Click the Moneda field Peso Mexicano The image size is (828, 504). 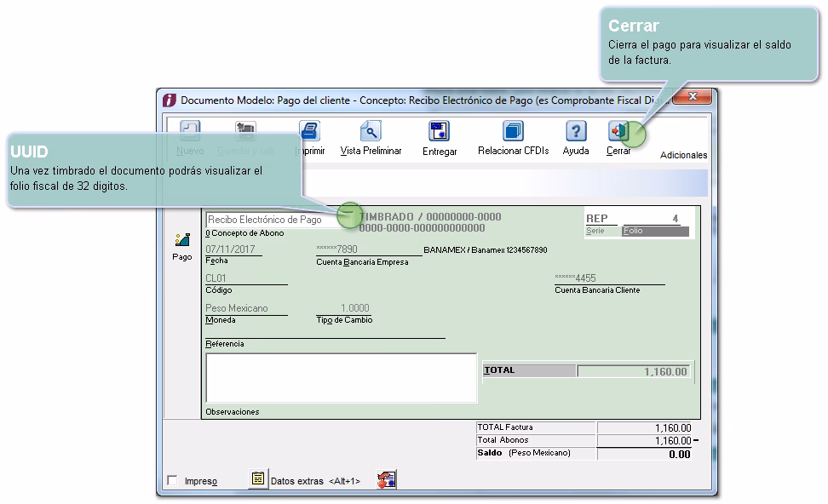pyautogui.click(x=246, y=308)
